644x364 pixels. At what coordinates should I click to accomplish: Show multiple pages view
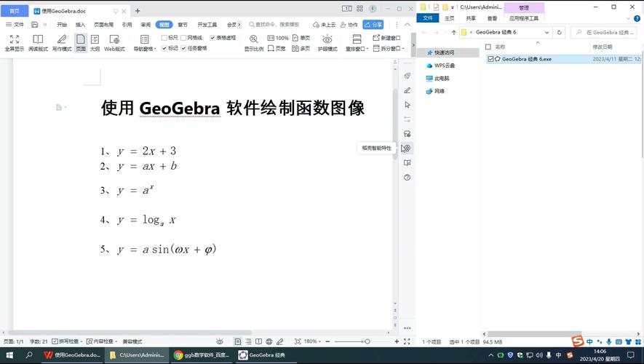click(301, 49)
